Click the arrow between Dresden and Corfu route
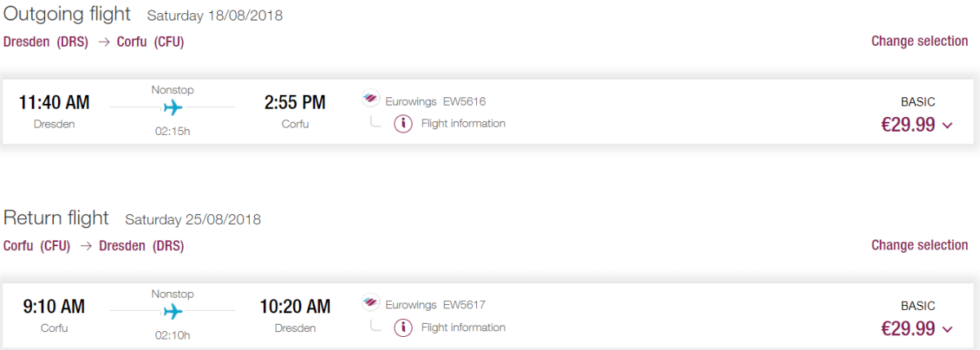The image size is (980, 350). pyautogui.click(x=104, y=42)
